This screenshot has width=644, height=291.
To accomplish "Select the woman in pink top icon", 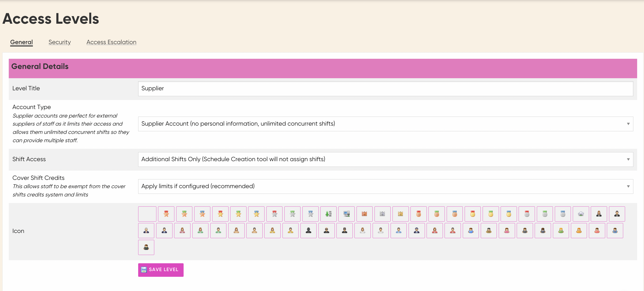I will [x=182, y=231].
